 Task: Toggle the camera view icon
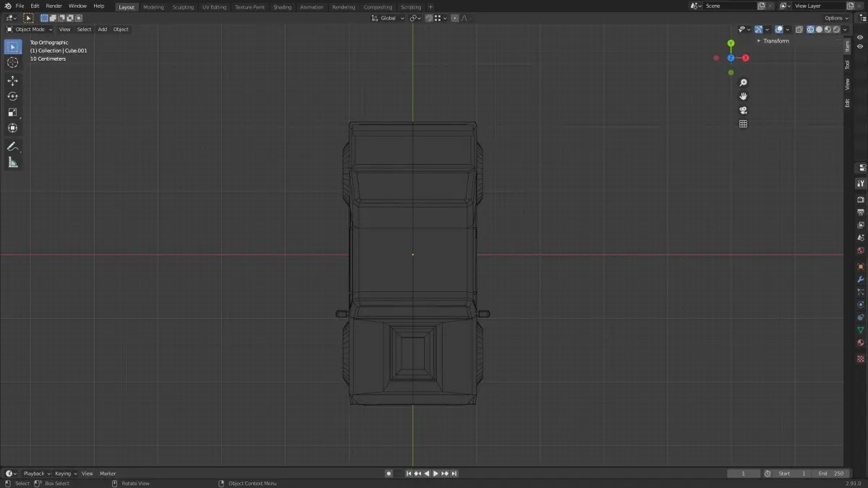743,110
